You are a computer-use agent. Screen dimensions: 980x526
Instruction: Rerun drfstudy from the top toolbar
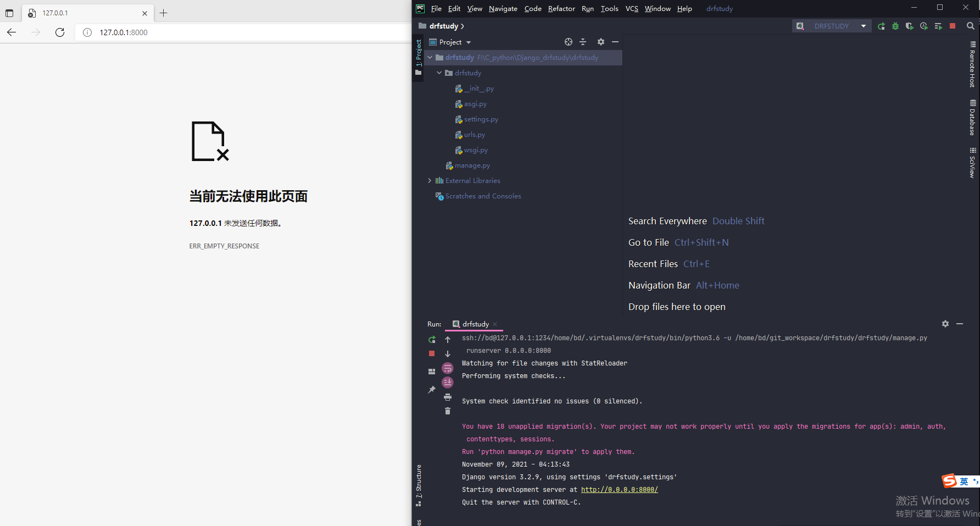click(x=881, y=26)
